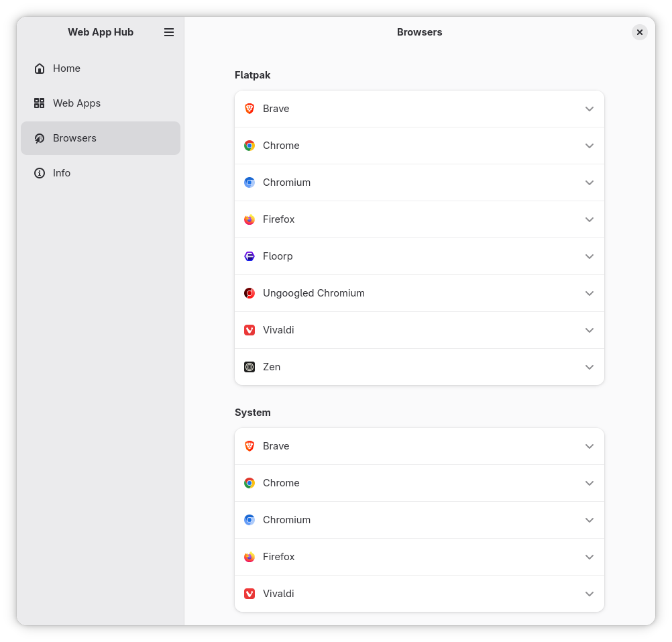Screen dimensions: 672x642
Task: Click the Vivaldi icon in Flatpak section
Action: (249, 330)
